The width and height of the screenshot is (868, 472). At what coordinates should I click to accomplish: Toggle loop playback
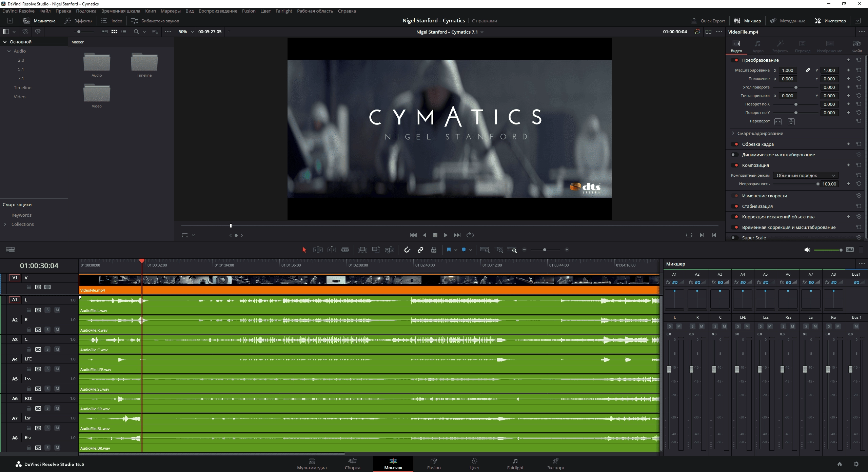470,235
